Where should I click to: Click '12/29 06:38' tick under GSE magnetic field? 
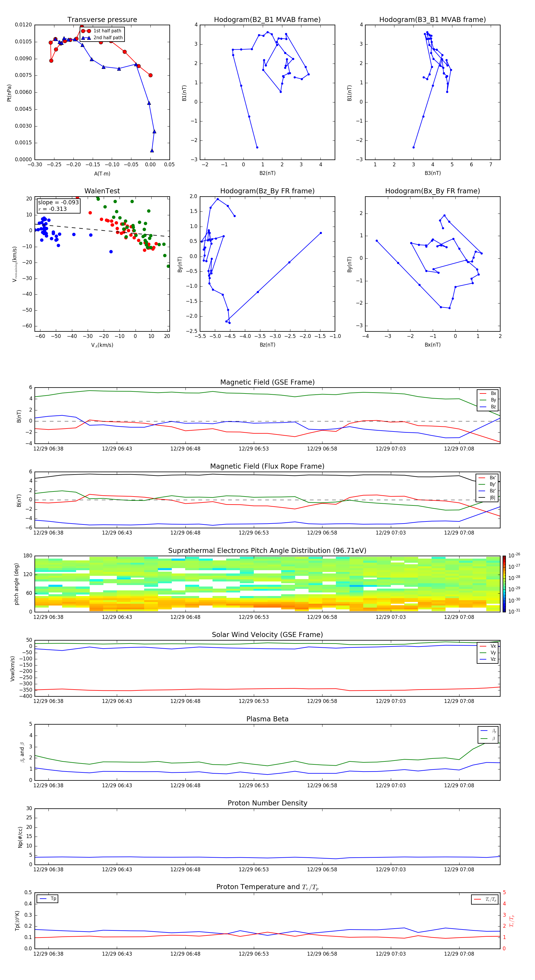click(x=48, y=449)
